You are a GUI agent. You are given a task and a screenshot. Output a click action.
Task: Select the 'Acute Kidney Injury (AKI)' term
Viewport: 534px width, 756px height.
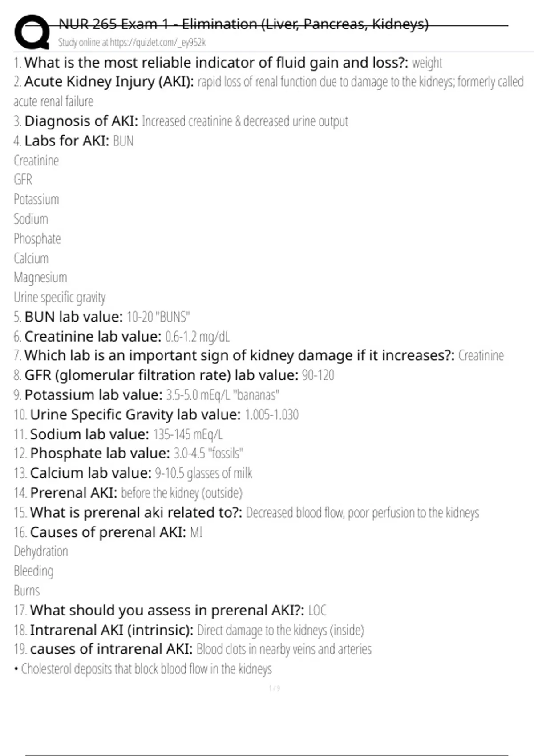pyautogui.click(x=109, y=82)
